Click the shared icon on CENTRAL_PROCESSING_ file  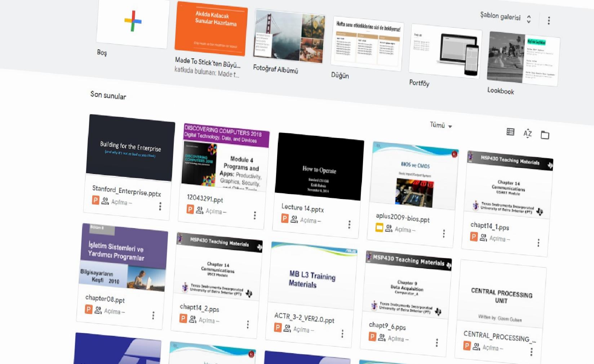476,347
